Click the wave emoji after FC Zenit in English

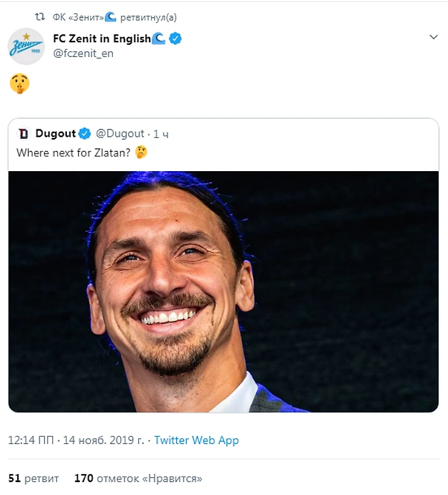click(160, 39)
